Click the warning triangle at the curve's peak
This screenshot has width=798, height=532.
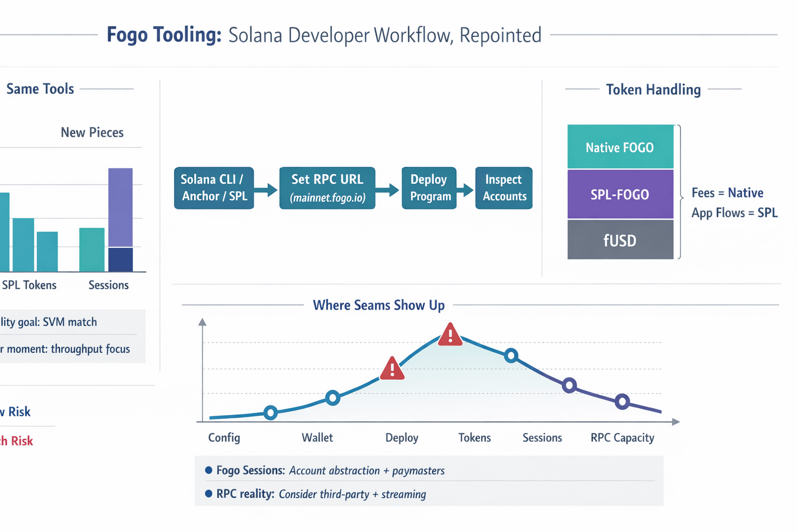point(450,335)
